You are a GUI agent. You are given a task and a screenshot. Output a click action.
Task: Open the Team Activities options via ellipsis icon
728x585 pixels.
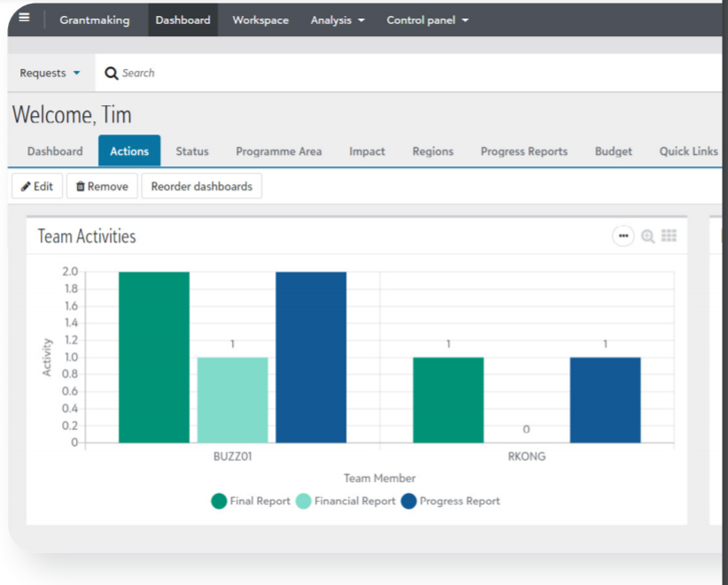click(x=623, y=235)
